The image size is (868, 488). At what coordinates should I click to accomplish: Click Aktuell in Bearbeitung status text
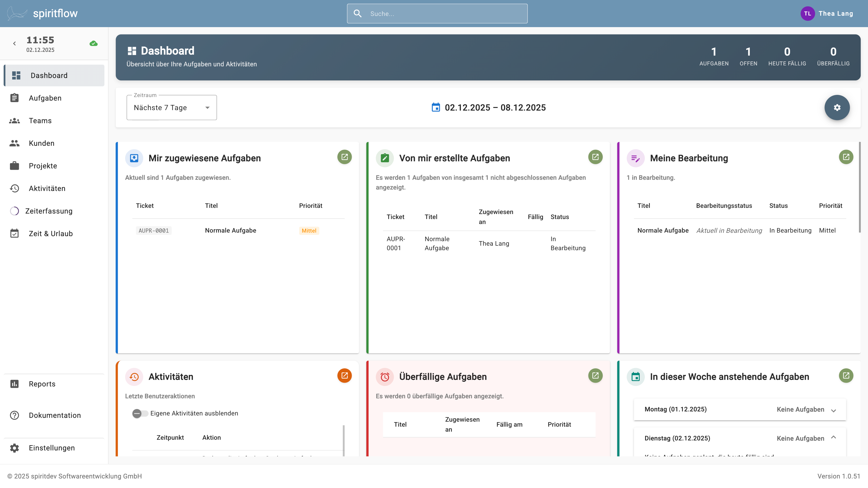click(729, 230)
